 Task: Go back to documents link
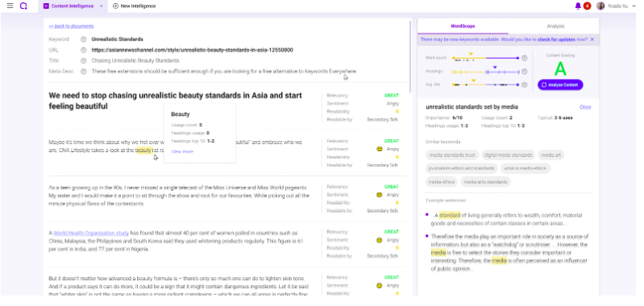[x=72, y=27]
